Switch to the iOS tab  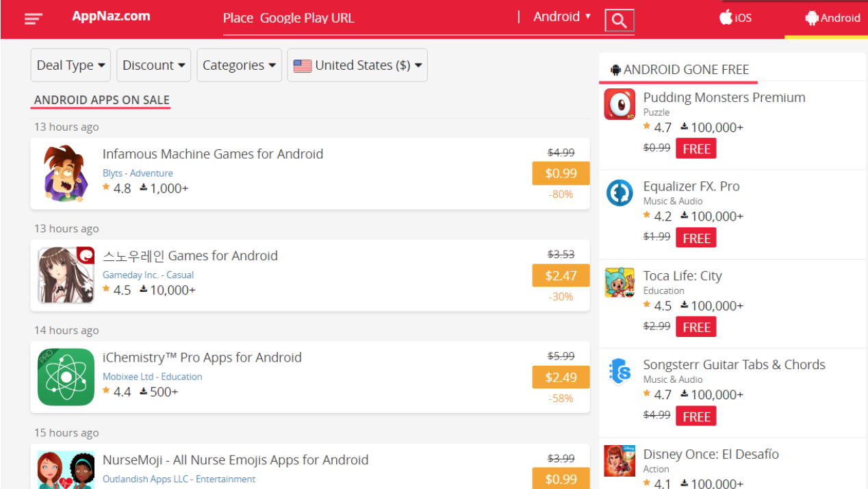(736, 18)
